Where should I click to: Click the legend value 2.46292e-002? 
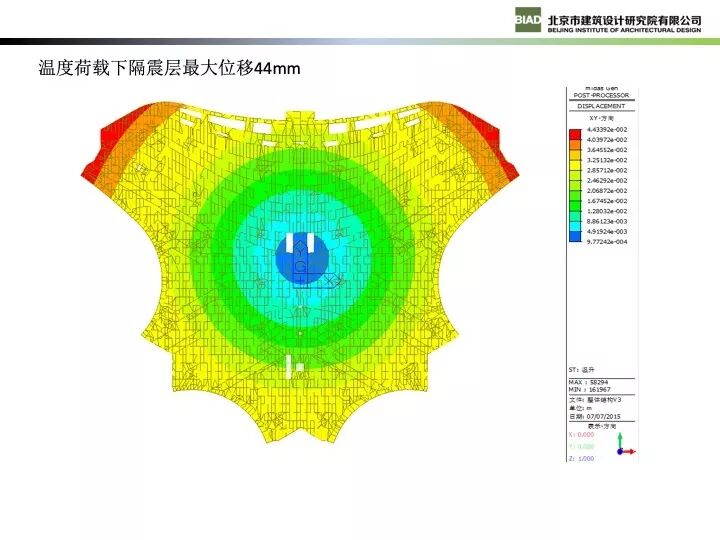[x=607, y=180]
